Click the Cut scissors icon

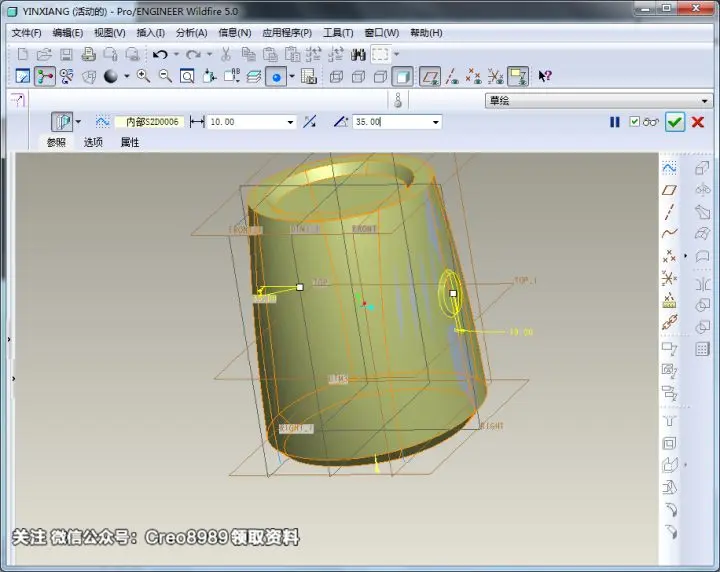click(x=225, y=55)
